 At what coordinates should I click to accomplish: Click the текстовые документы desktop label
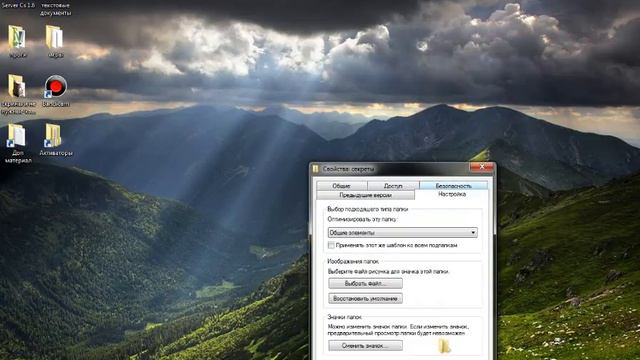click(56, 9)
